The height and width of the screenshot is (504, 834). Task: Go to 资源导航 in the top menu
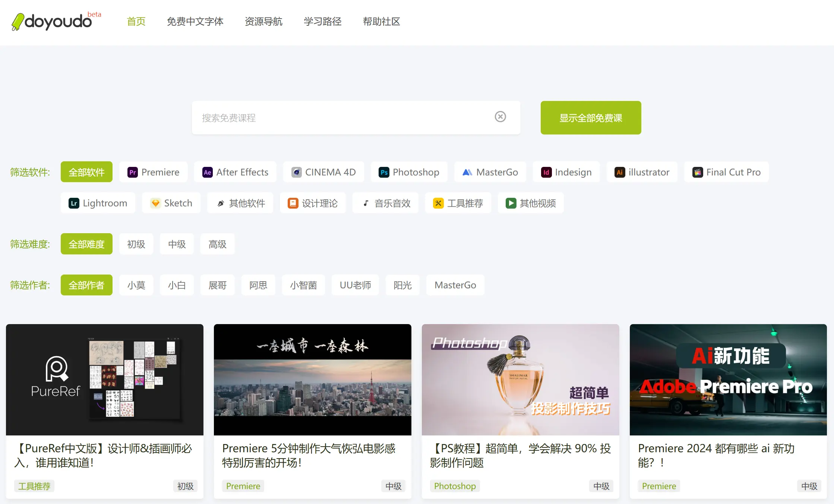[x=263, y=22]
